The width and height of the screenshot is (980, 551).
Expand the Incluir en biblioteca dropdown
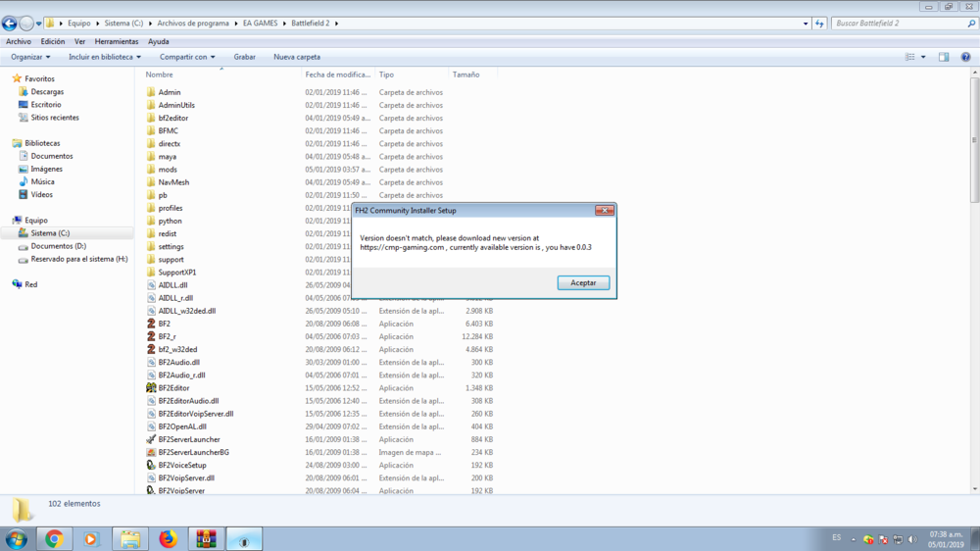104,57
